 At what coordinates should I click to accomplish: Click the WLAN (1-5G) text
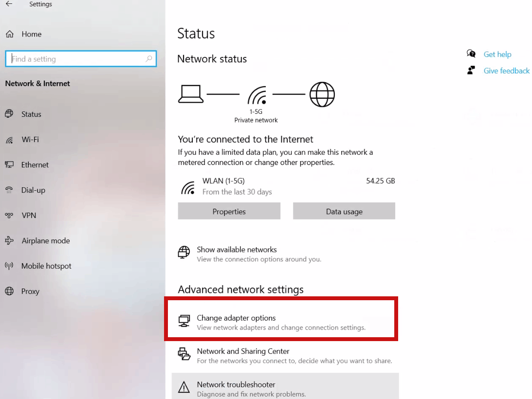(x=223, y=181)
